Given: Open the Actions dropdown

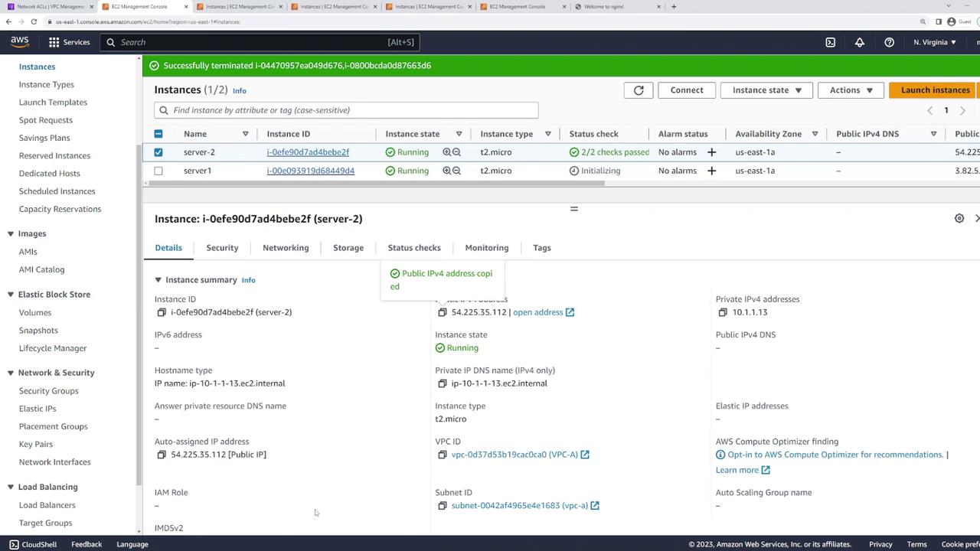Looking at the screenshot, I should point(851,90).
